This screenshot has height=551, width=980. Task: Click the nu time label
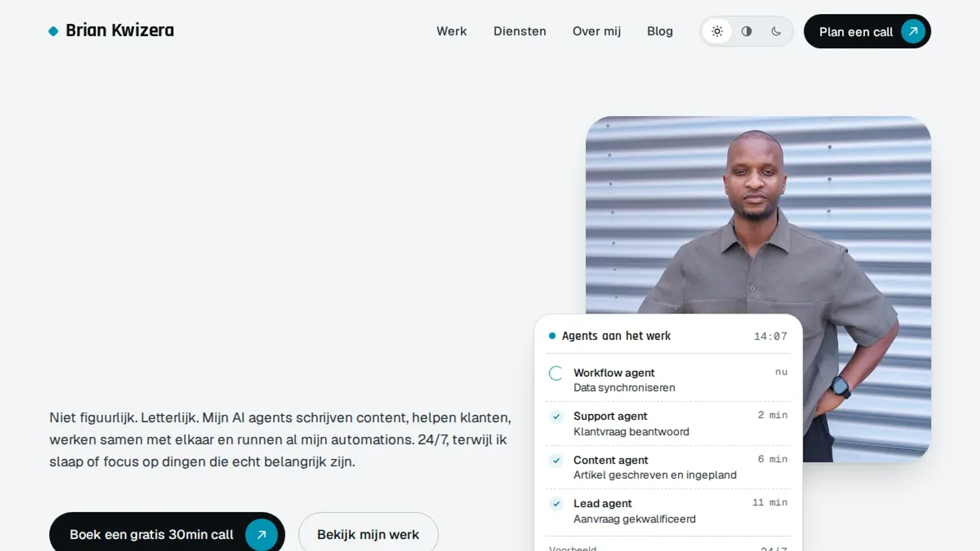coord(781,372)
